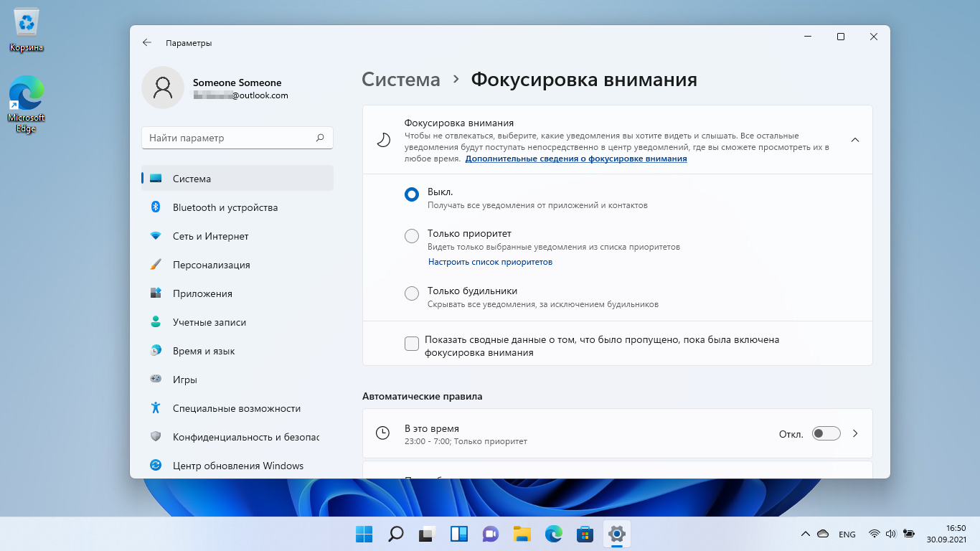Screen dimensions: 980x551
Task: Toggle the В это время rule switch
Action: pos(826,433)
